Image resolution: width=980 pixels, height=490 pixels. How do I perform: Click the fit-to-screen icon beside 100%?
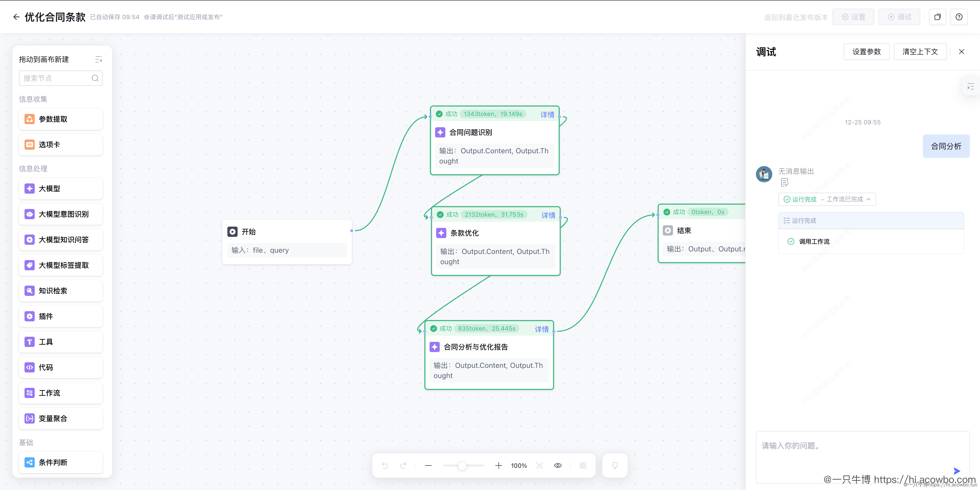click(x=540, y=465)
